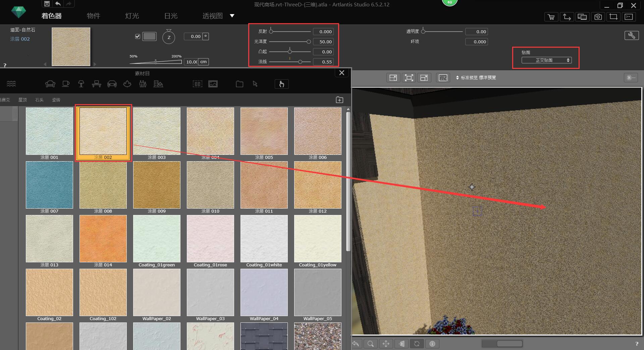This screenshot has height=350, width=644.
Task: Select the Coating_01green thumbnail
Action: pos(157,238)
